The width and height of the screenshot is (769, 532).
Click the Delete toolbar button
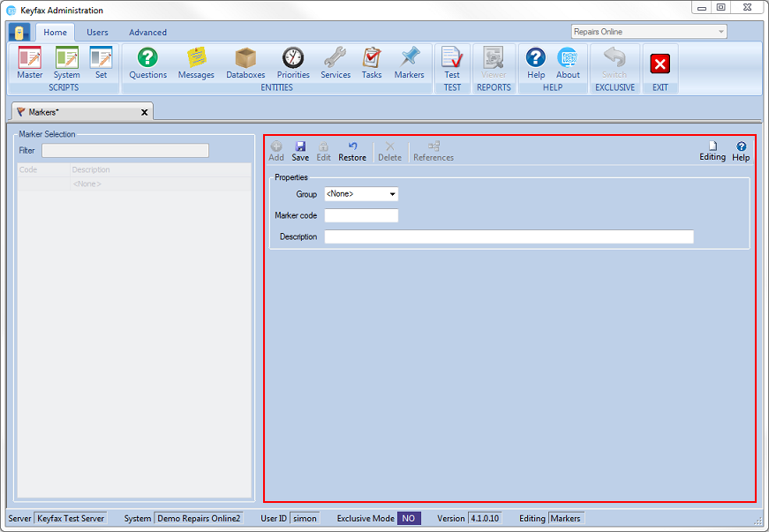pos(389,152)
